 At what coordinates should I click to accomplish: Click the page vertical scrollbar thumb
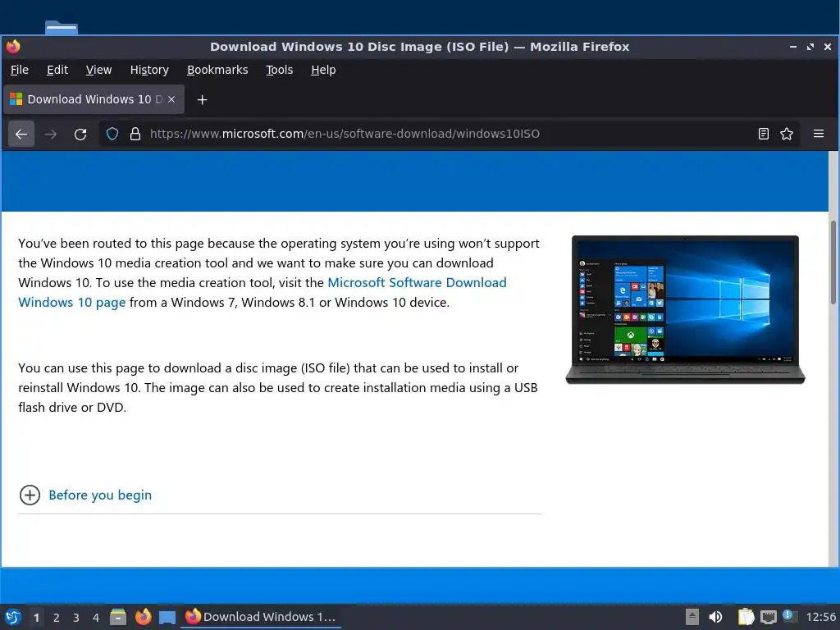pyautogui.click(x=833, y=262)
